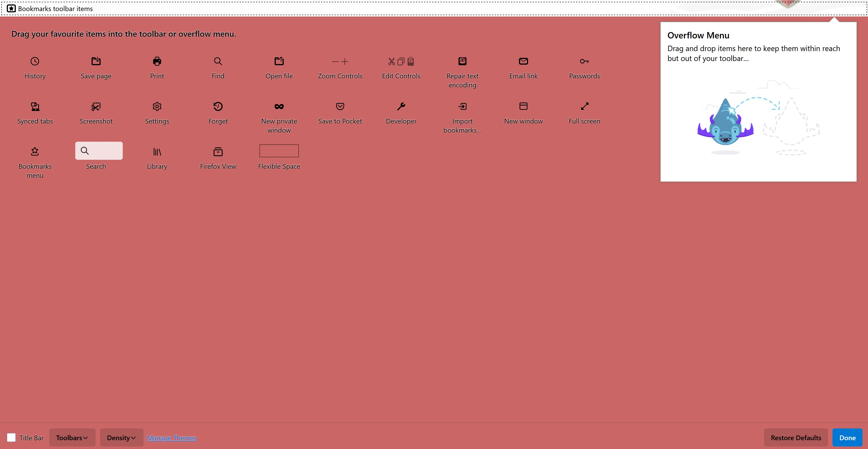Click the blue Done button
This screenshot has width=868, height=449.
[847, 437]
